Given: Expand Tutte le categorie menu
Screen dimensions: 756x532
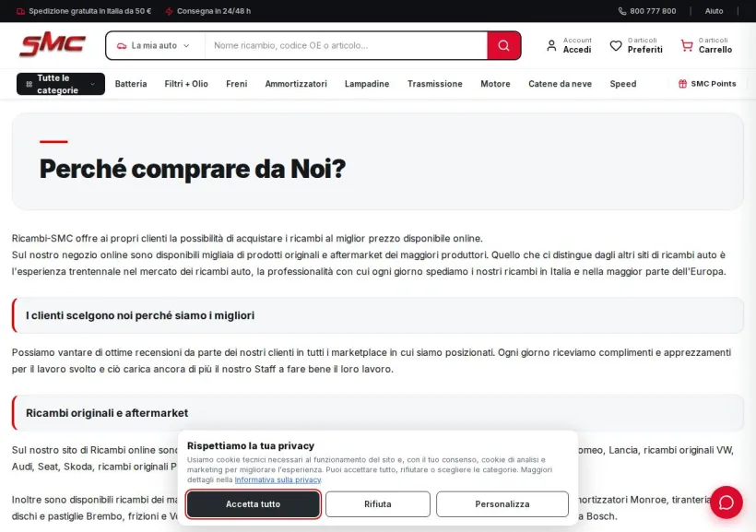Looking at the screenshot, I should pos(61,84).
